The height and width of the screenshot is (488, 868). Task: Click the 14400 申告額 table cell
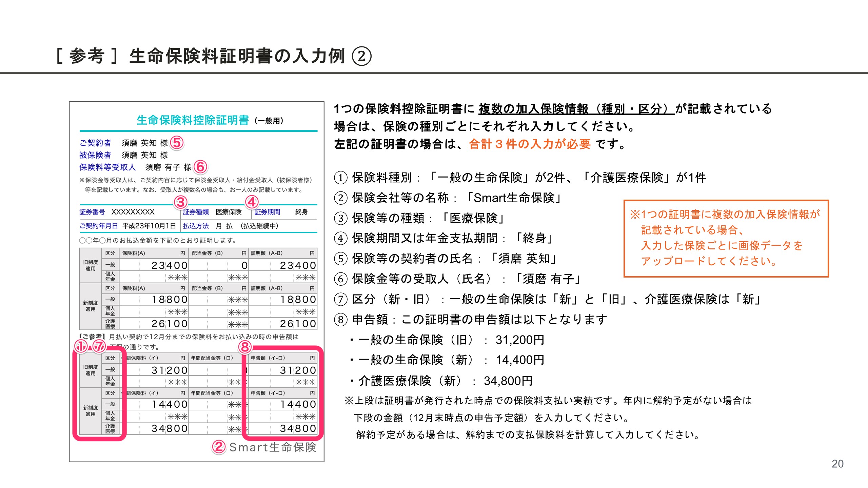pyautogui.click(x=297, y=404)
